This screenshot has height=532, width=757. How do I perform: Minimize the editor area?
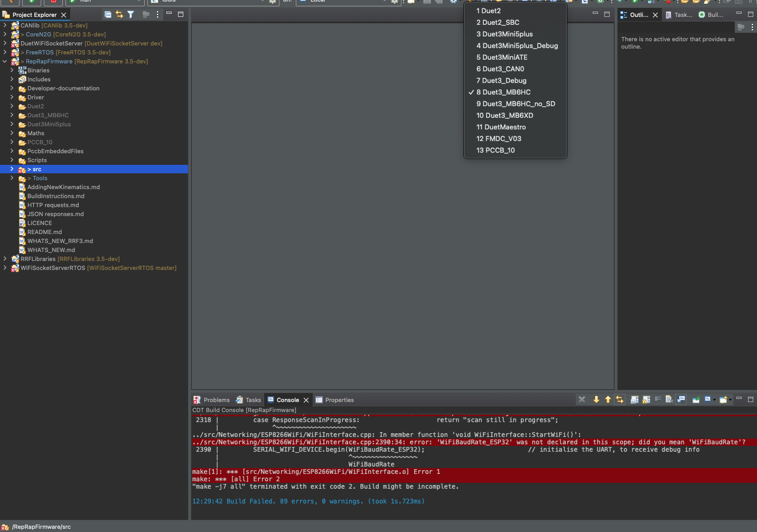tap(595, 13)
